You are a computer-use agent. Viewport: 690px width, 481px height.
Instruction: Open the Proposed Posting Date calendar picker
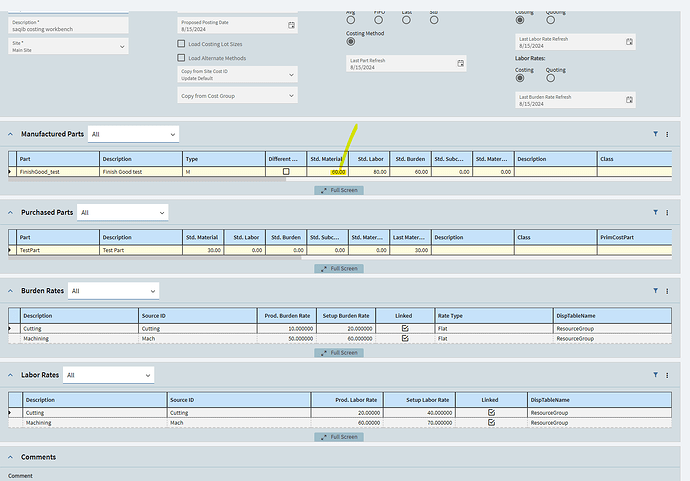(x=291, y=26)
